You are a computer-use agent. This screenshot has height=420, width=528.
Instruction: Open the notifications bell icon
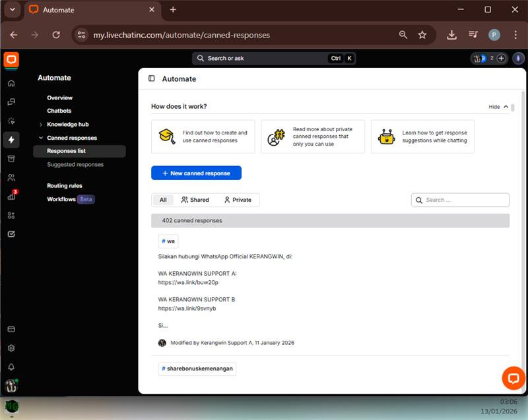click(11, 367)
